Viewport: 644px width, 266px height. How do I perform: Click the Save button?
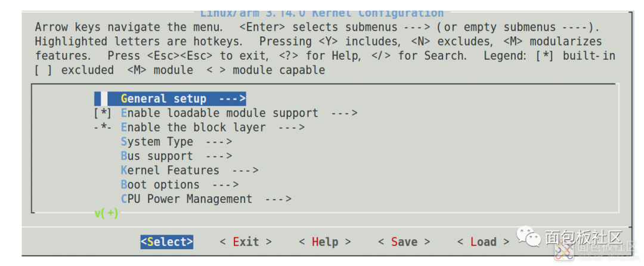point(404,242)
